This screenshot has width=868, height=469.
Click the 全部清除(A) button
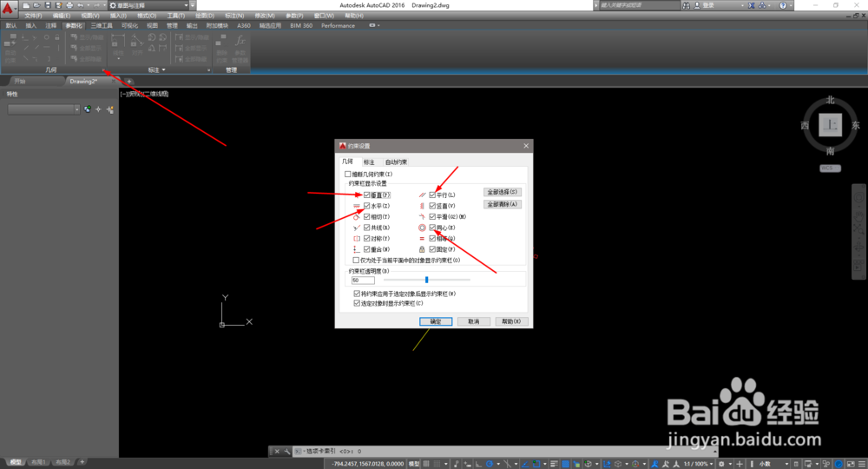pos(502,204)
